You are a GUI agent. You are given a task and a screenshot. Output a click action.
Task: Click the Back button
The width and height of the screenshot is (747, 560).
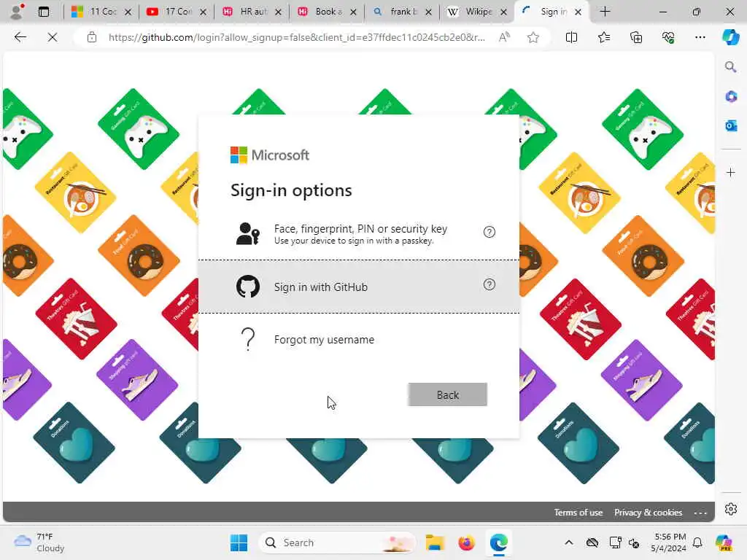coord(447,394)
